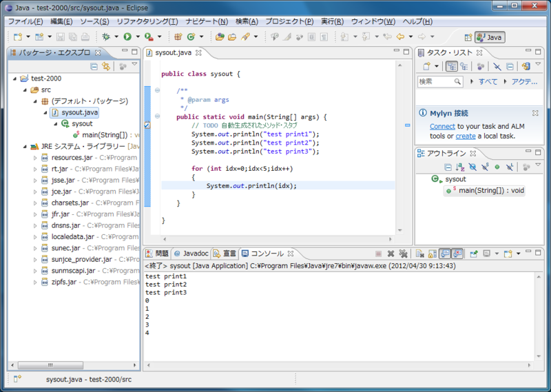Click the アクテ... activate link in Task List

point(524,81)
